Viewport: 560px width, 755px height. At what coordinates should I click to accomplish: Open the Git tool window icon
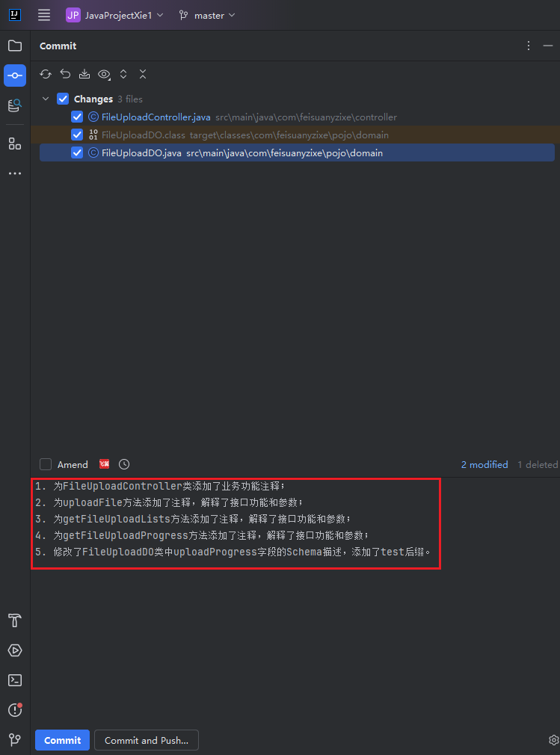click(x=15, y=739)
